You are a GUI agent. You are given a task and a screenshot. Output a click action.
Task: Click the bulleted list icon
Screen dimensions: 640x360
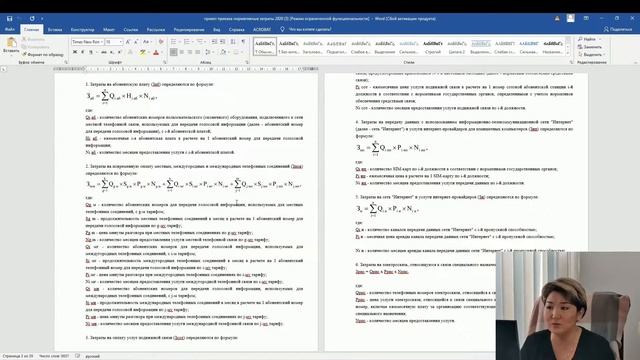tap(174, 42)
